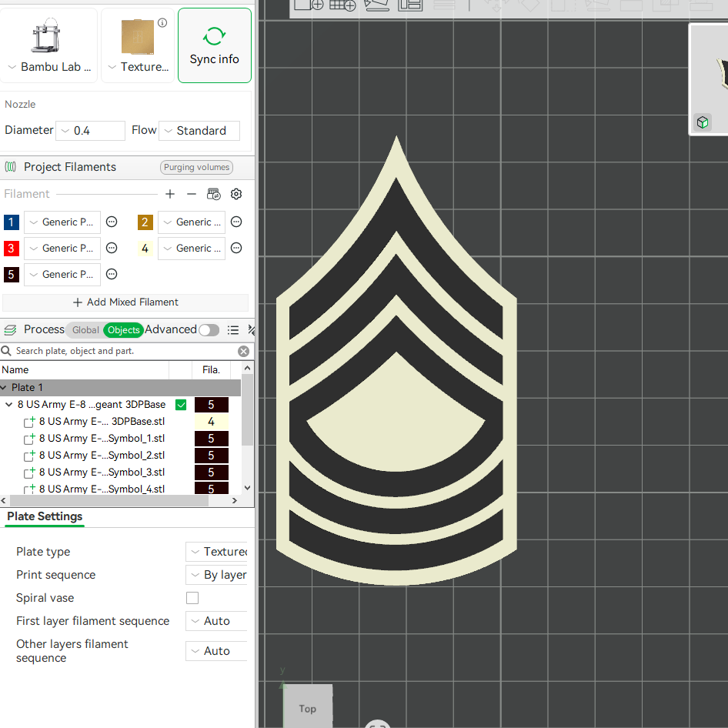Click the Add object icon in viewport toolbar
Screen dimensions: 728x728
tap(309, 5)
